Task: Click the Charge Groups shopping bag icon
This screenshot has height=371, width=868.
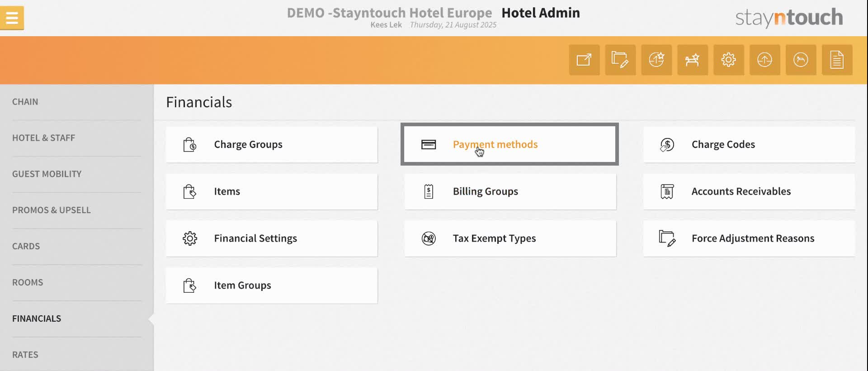Action: pos(190,145)
